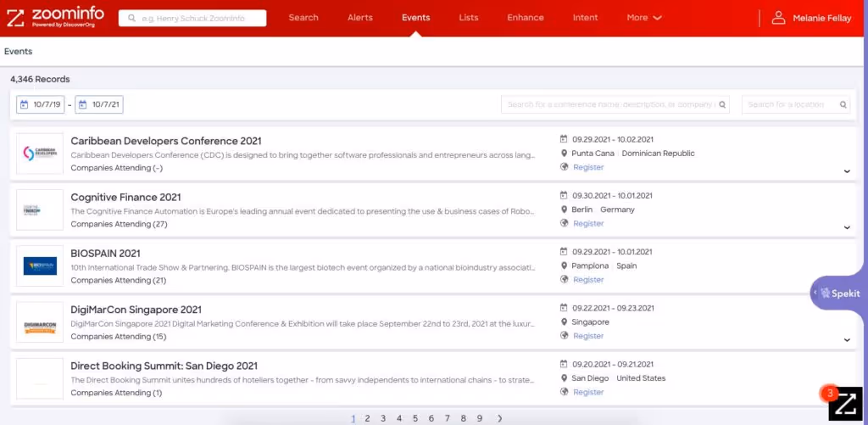Click Register link for Caribbean Developers Conference

[588, 167]
